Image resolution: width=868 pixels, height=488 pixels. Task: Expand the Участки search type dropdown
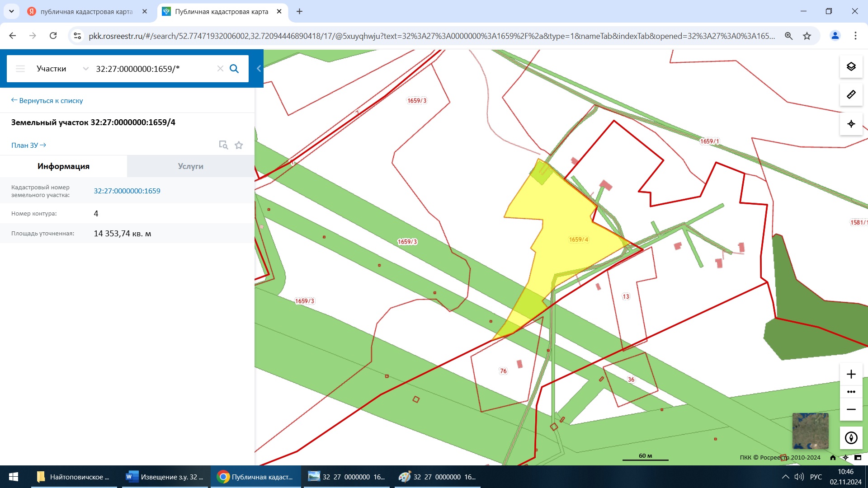(x=62, y=69)
